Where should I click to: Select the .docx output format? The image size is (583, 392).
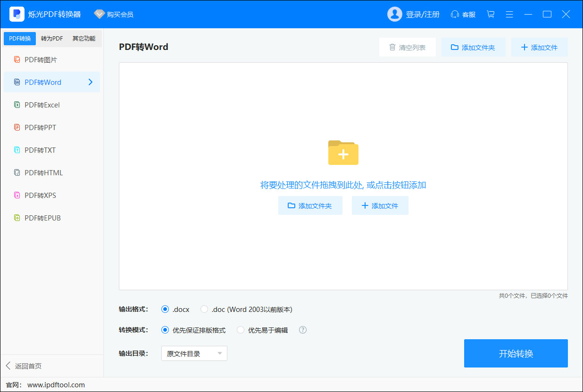tap(165, 310)
